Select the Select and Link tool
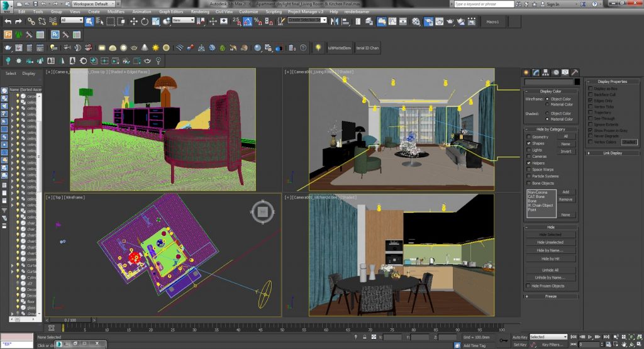This screenshot has width=644, height=349. (31, 21)
